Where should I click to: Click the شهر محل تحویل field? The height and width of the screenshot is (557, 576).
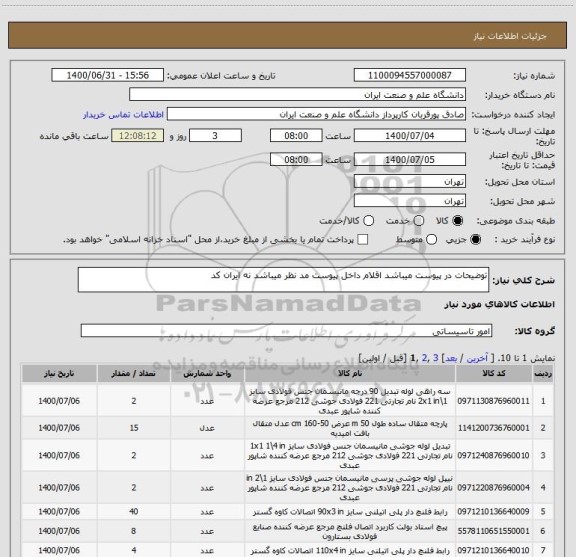click(410, 201)
